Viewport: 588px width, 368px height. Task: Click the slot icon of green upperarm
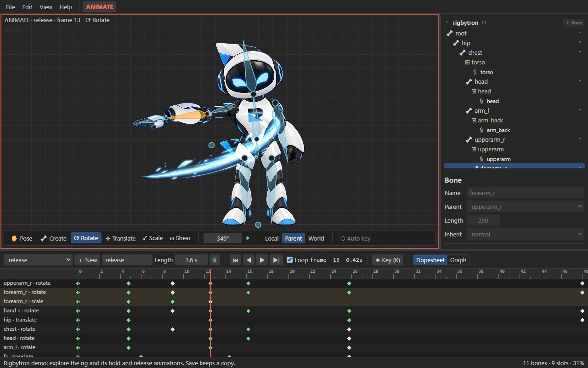coord(474,149)
